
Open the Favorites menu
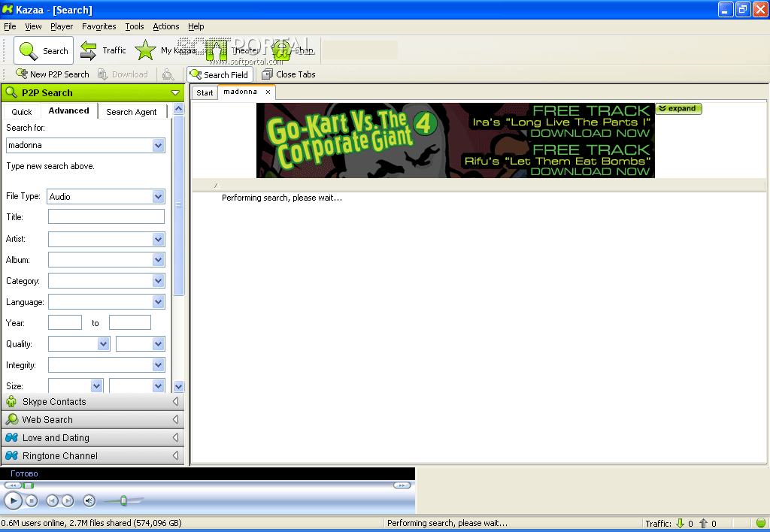[99, 26]
